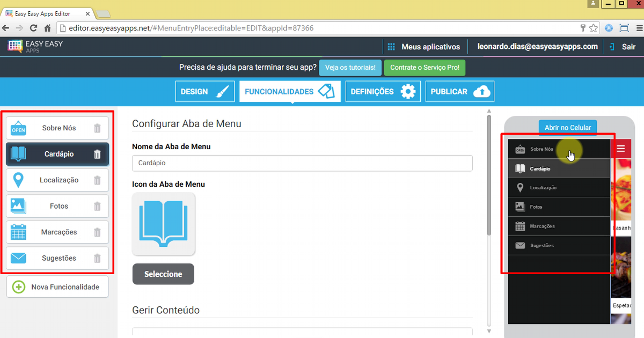Delete the Sobre Nós menu entry

[97, 128]
